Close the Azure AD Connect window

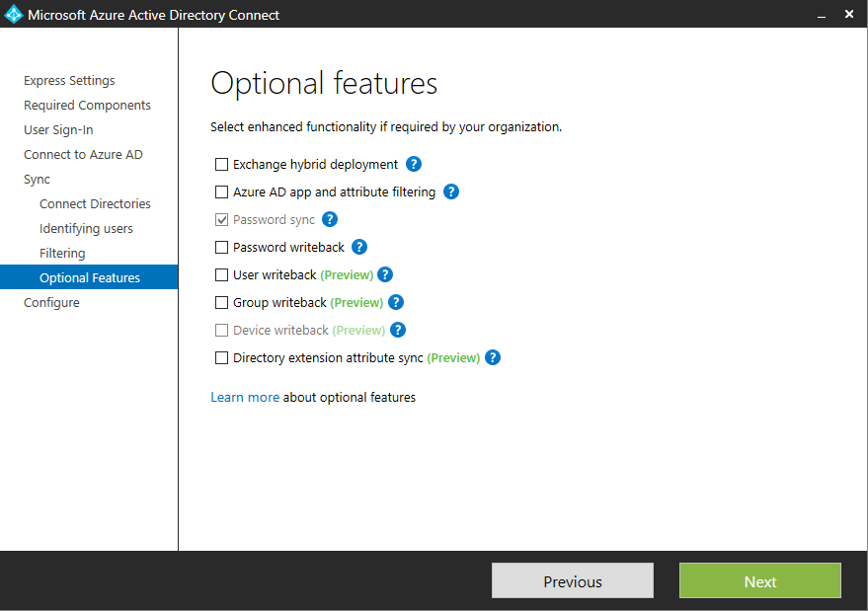pos(849,14)
